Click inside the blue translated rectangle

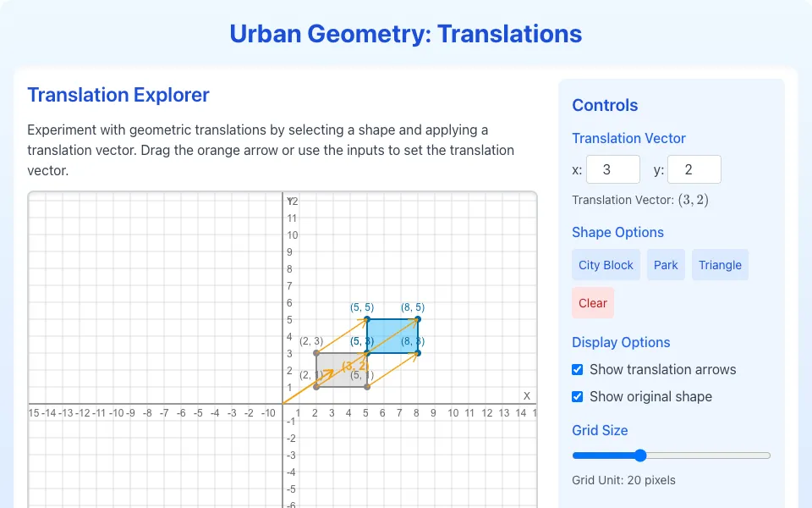point(392,336)
